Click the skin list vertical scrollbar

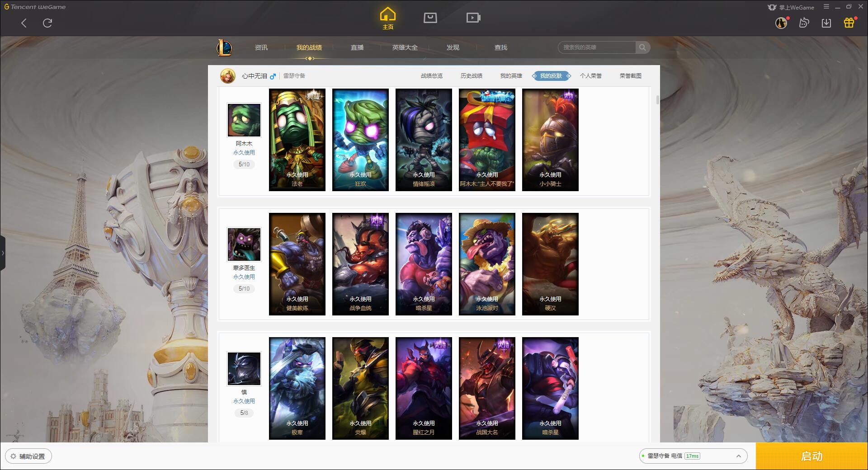pyautogui.click(x=657, y=99)
